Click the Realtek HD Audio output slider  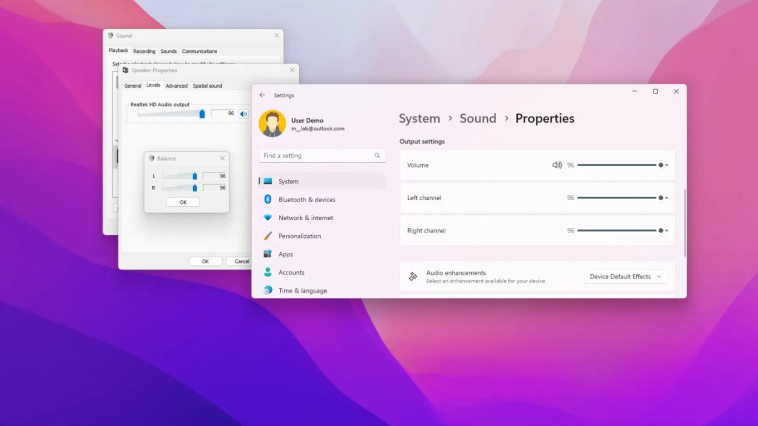[x=171, y=114]
